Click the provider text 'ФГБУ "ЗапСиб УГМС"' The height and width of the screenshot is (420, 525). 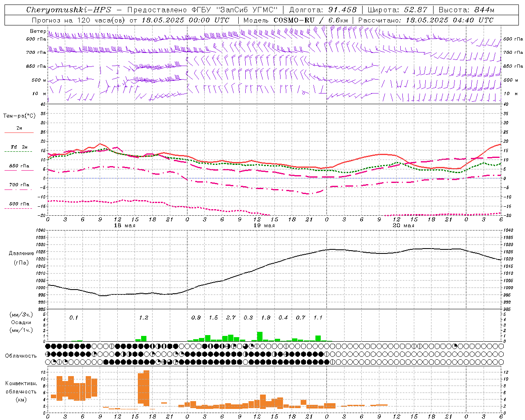click(235, 10)
